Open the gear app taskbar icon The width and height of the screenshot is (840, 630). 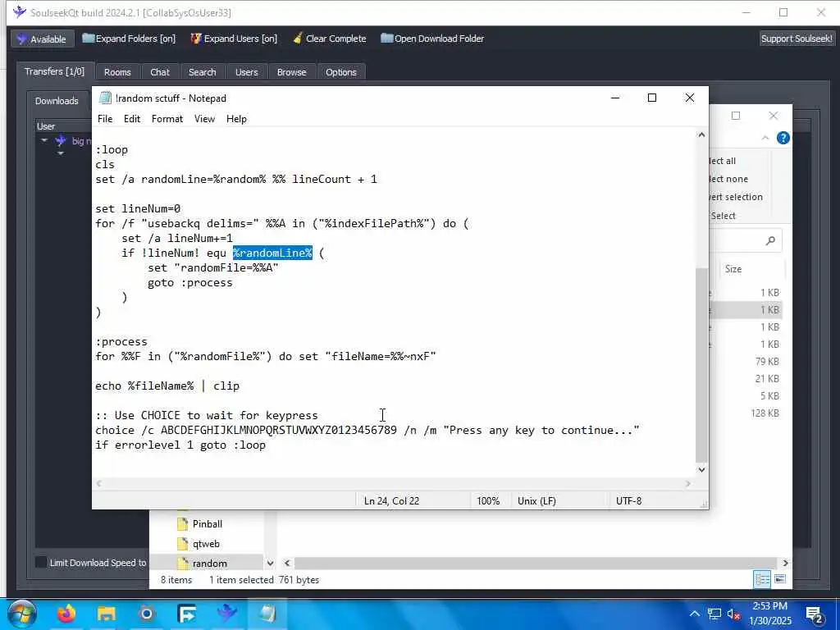146,614
